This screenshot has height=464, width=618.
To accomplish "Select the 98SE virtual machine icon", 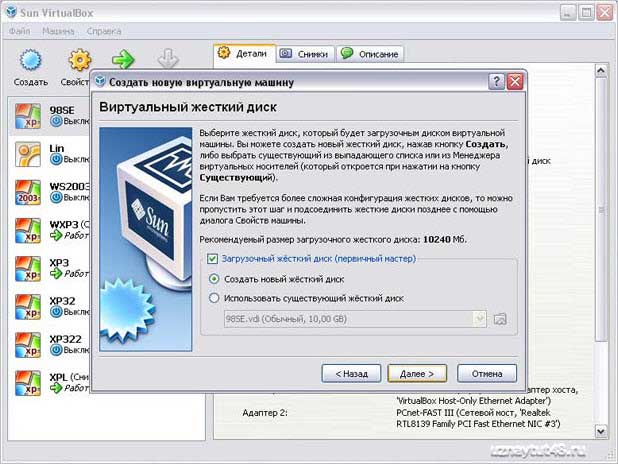I will 28,116.
